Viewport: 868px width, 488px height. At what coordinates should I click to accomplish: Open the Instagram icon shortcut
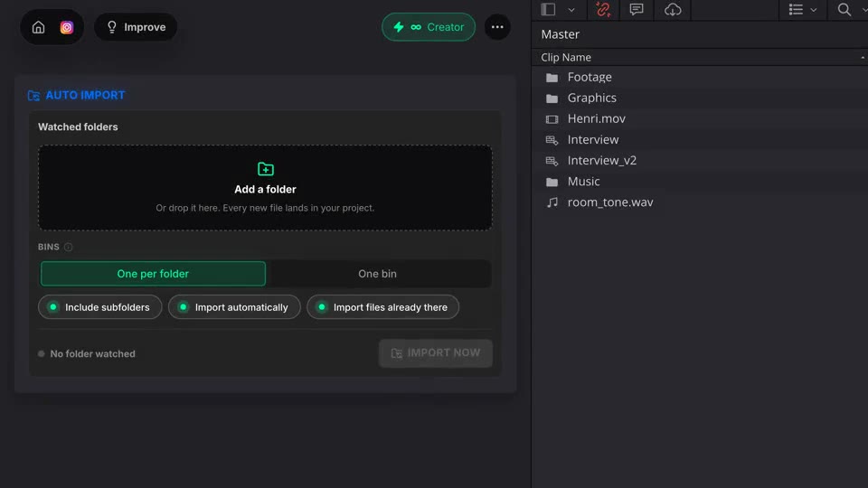(x=66, y=27)
